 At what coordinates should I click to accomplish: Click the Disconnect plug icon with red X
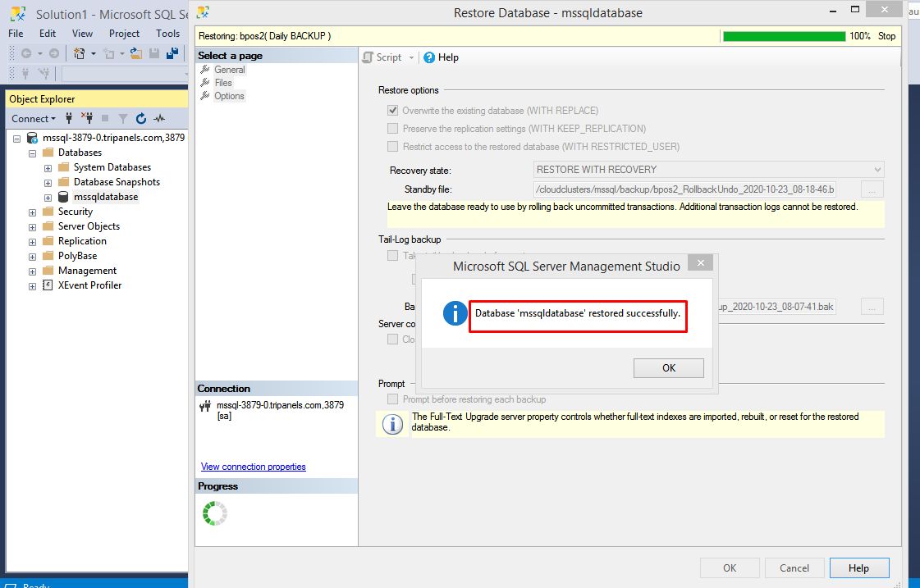(86, 118)
